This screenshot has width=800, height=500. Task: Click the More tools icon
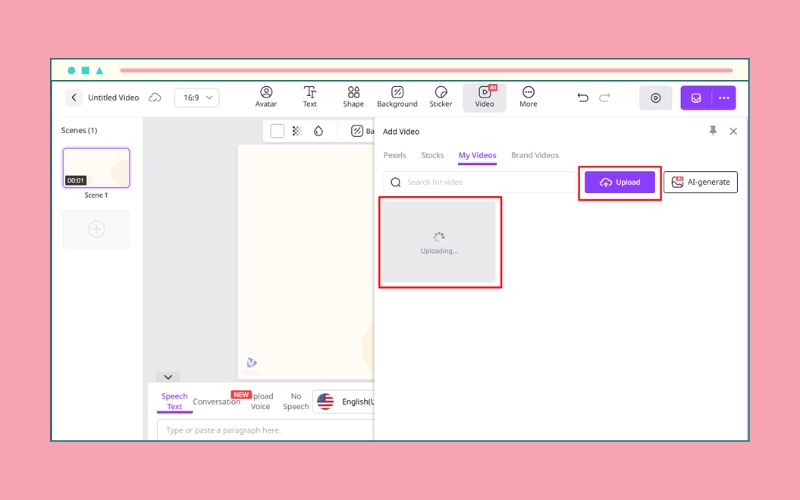pyautogui.click(x=528, y=97)
